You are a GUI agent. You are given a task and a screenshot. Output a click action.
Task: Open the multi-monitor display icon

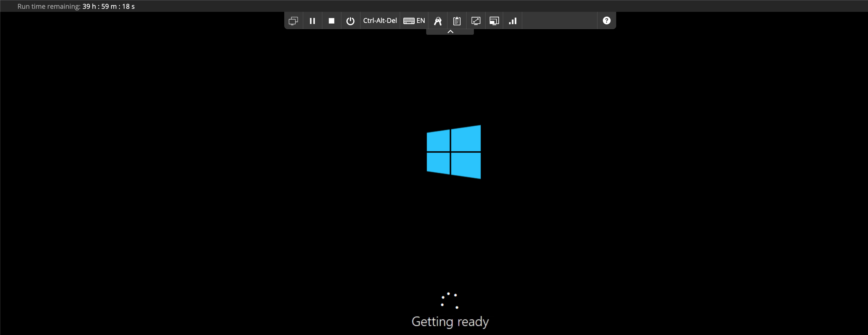click(x=293, y=21)
